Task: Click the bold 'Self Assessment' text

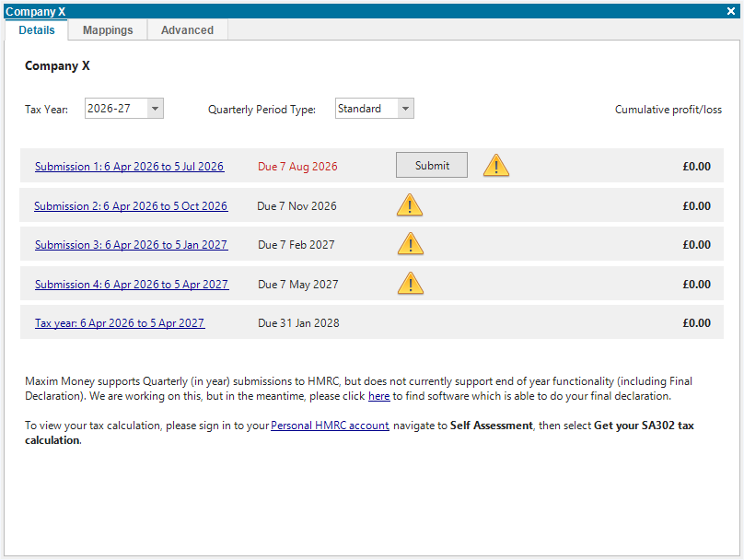Action: tap(491, 426)
